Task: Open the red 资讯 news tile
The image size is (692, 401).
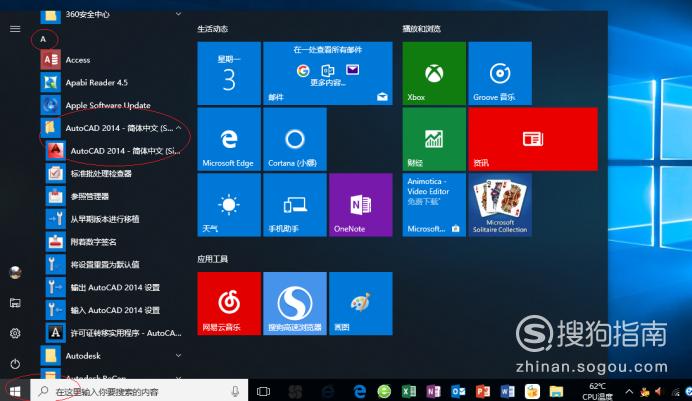Action: click(533, 139)
